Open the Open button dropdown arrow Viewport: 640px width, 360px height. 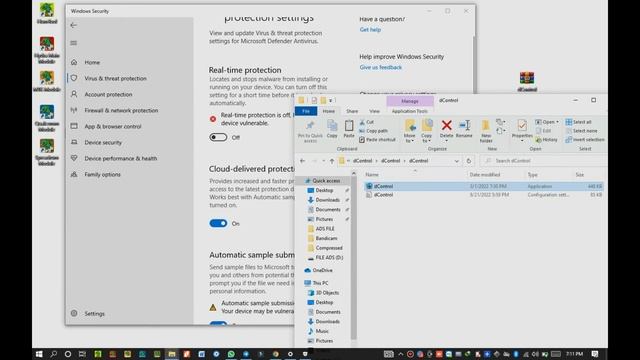558,122
